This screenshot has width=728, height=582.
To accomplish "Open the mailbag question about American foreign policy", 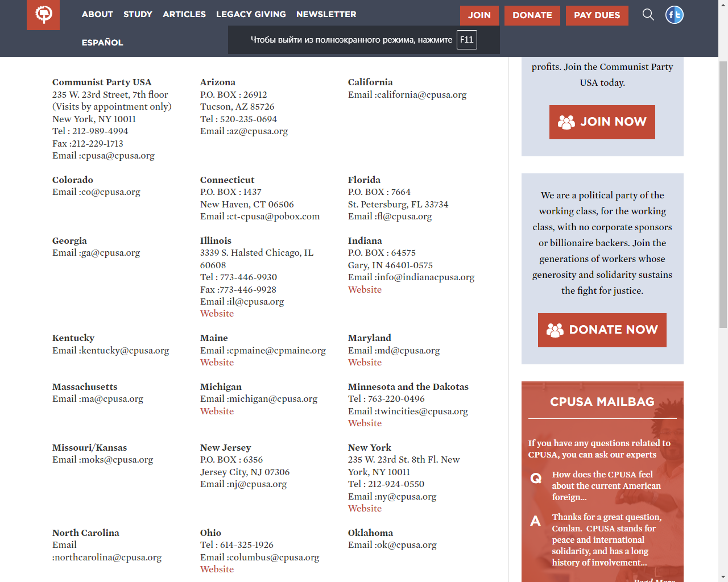I will 606,486.
